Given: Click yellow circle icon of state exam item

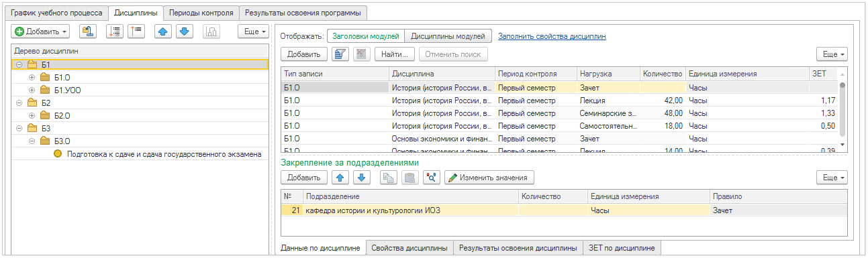Looking at the screenshot, I should pyautogui.click(x=58, y=154).
